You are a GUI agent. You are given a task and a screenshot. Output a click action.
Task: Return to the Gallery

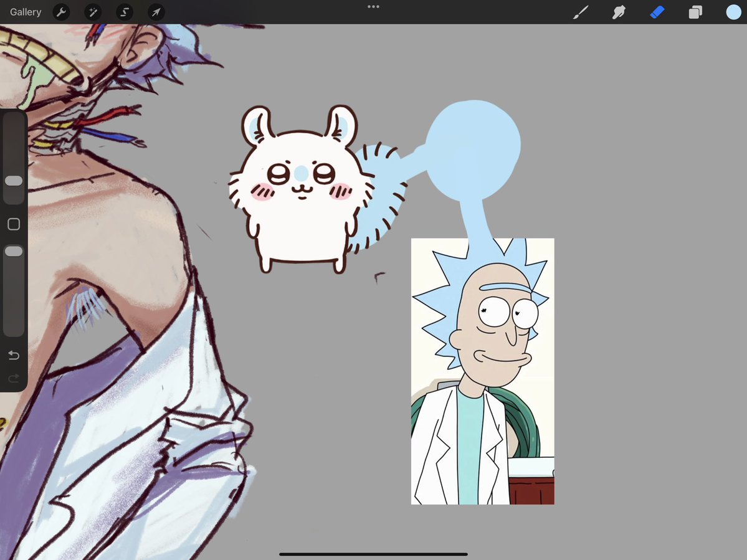tap(26, 12)
